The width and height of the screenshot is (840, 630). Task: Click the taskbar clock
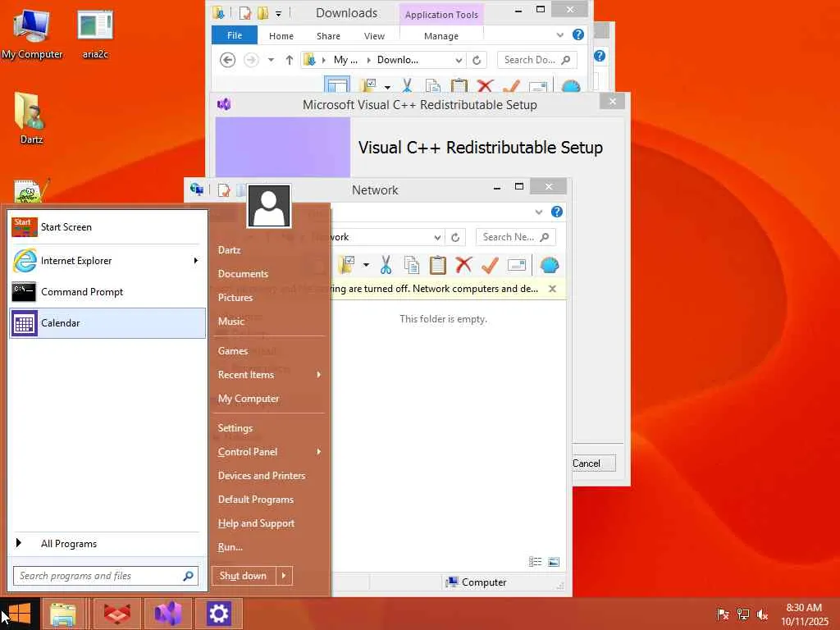point(804,614)
